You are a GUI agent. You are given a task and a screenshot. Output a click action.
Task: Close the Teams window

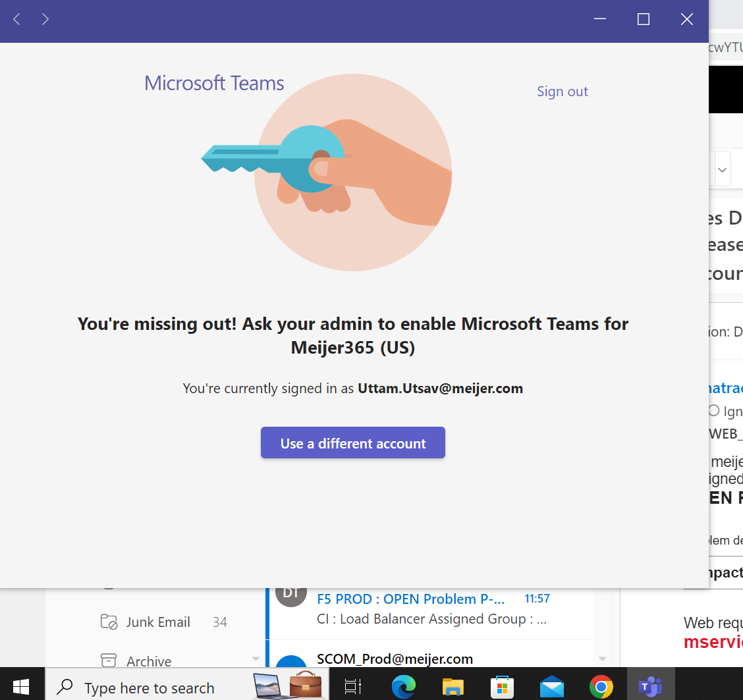[686, 19]
